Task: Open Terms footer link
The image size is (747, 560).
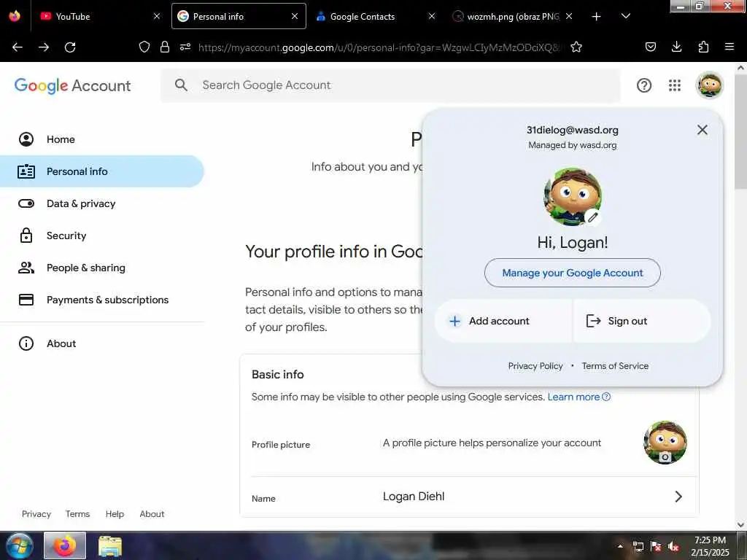Action: (x=77, y=514)
